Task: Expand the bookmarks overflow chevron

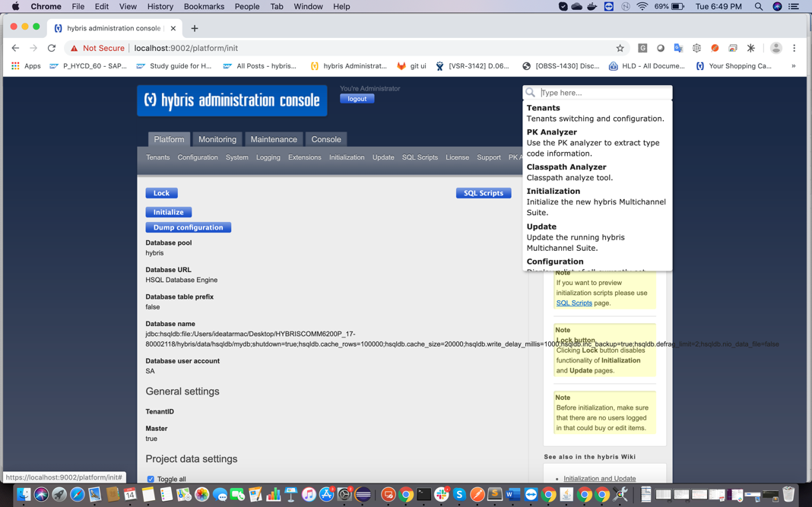Action: (793, 66)
